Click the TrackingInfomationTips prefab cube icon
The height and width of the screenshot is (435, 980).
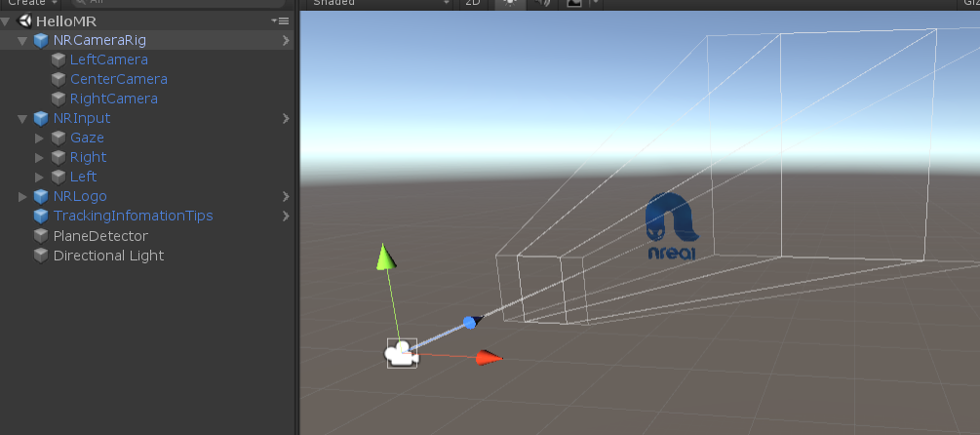coord(41,216)
